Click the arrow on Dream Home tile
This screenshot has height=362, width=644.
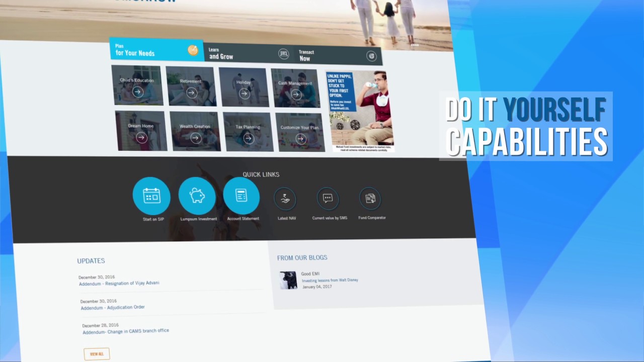142,137
